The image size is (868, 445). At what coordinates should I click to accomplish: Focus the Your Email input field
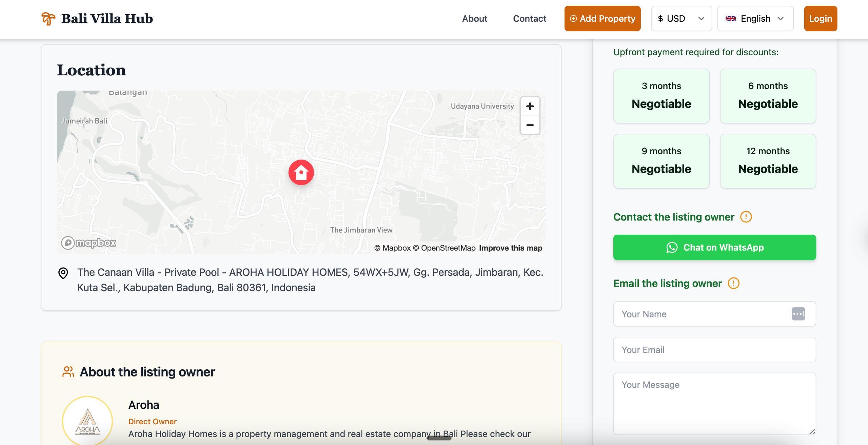(x=714, y=350)
